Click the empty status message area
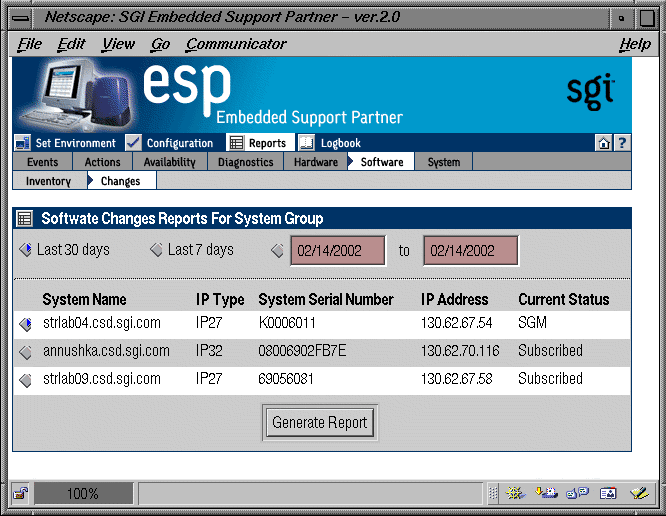 pos(310,493)
